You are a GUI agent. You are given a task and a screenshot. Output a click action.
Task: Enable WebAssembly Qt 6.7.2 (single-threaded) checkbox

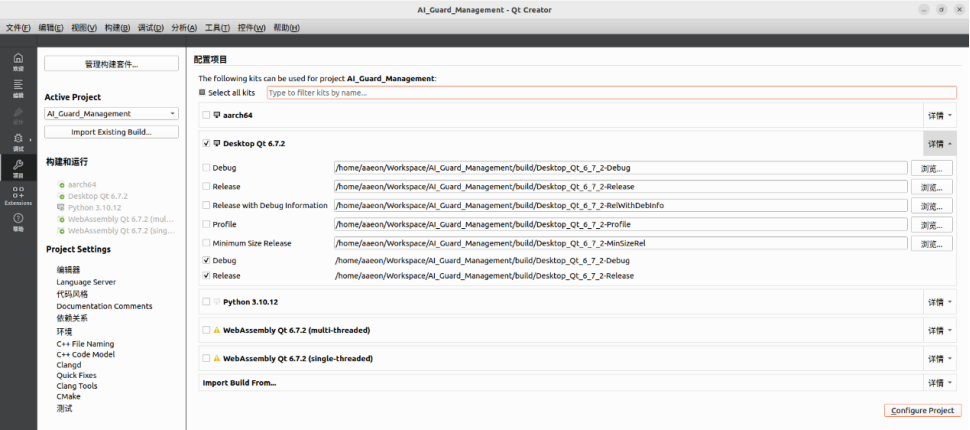206,358
